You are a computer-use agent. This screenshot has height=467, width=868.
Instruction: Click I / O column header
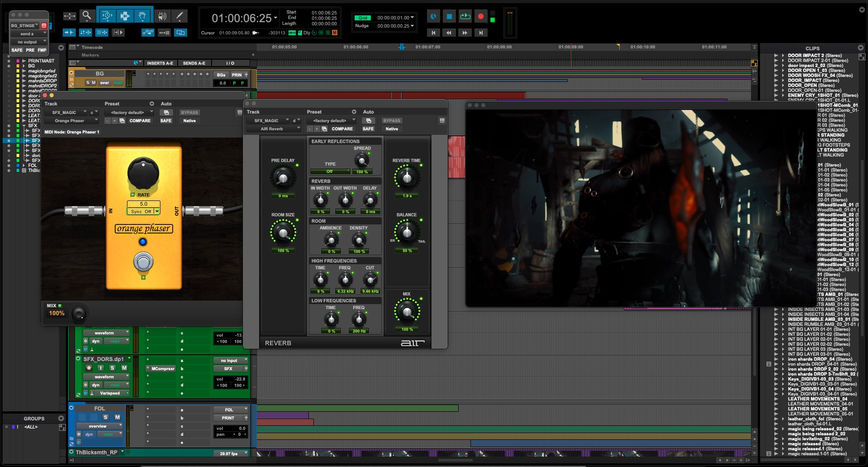pyautogui.click(x=230, y=63)
